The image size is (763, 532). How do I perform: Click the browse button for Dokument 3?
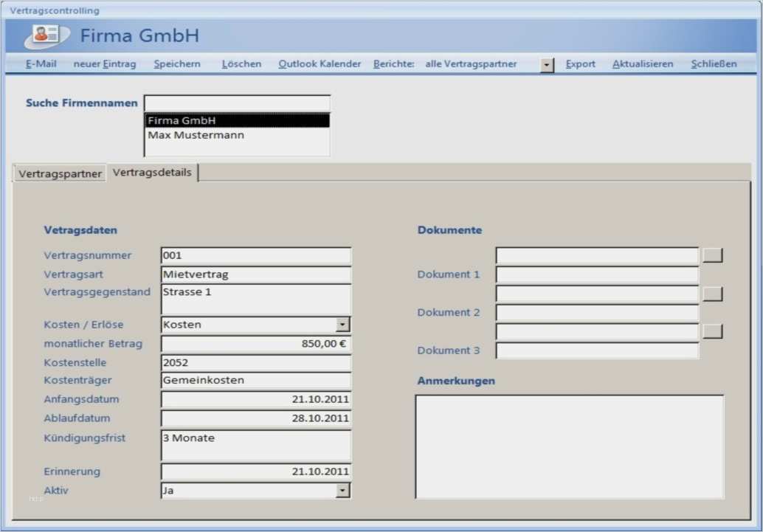712,332
